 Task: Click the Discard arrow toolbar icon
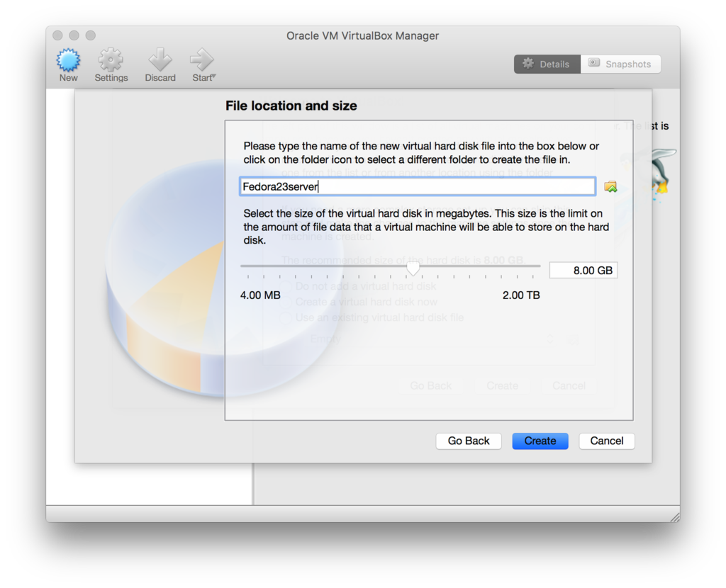click(160, 60)
